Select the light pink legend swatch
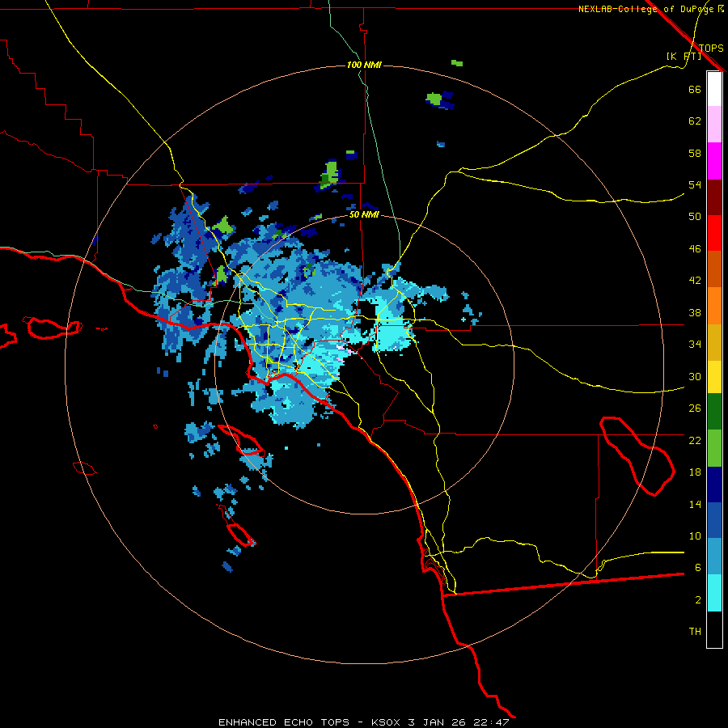728x728 pixels. [x=714, y=124]
